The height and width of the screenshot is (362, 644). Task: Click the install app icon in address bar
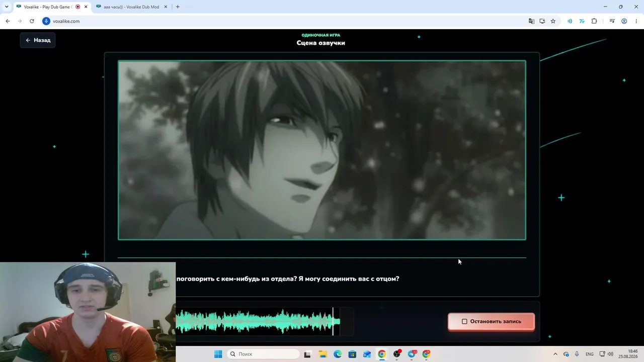pyautogui.click(x=542, y=21)
